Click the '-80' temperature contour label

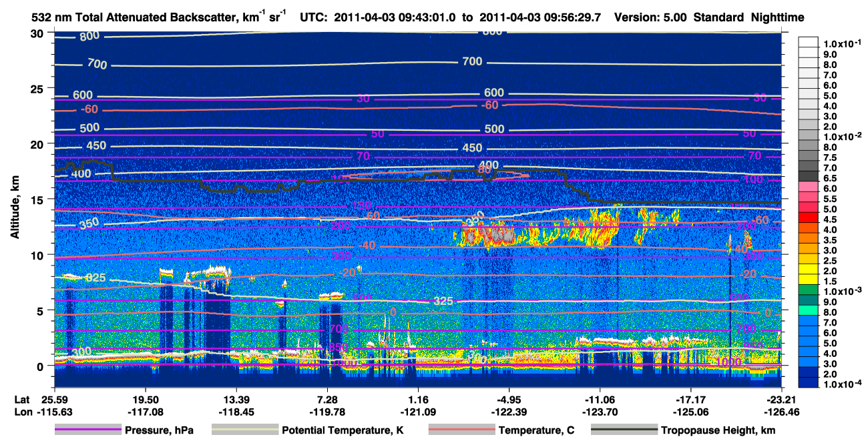[x=484, y=171]
